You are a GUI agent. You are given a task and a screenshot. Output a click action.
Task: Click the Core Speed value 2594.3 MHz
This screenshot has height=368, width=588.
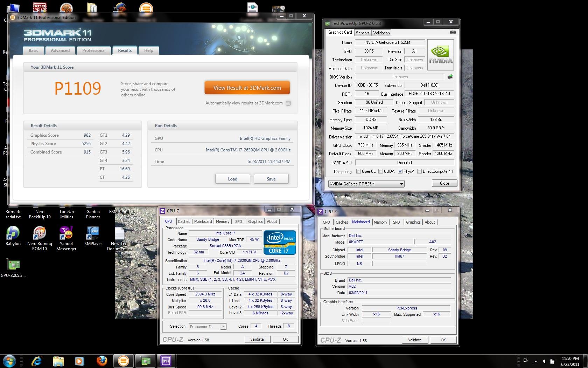coord(205,294)
